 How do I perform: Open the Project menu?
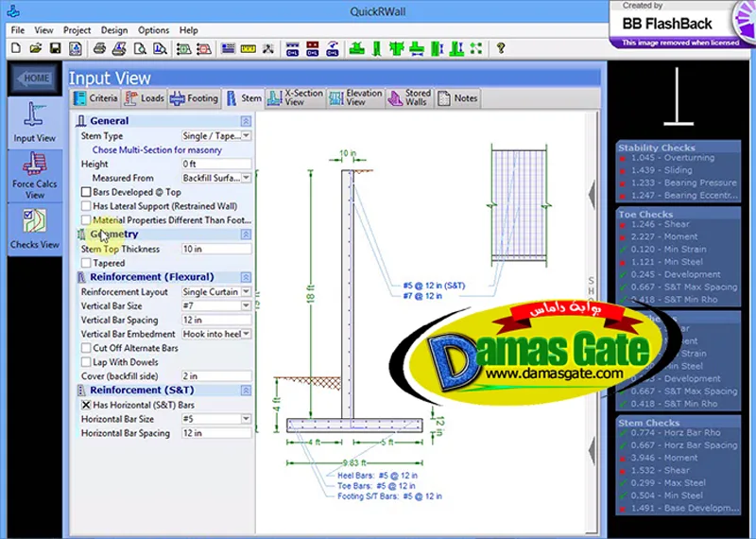[x=77, y=30]
